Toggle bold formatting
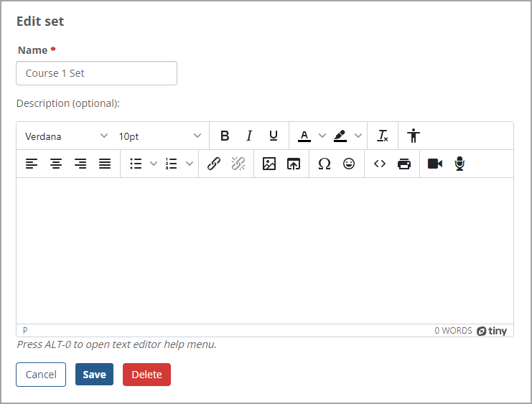Image resolution: width=532 pixels, height=404 pixels. pos(225,136)
